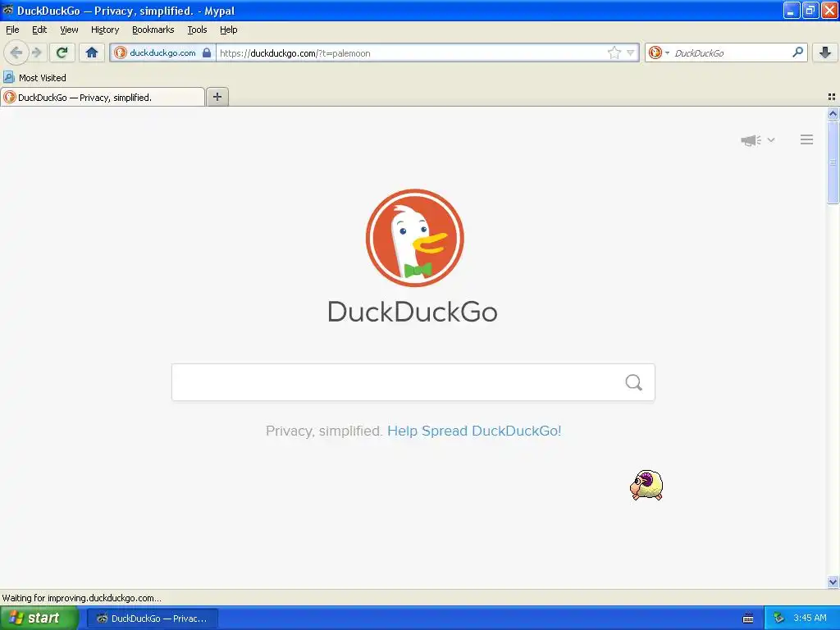Open the Tools menu

(x=197, y=30)
